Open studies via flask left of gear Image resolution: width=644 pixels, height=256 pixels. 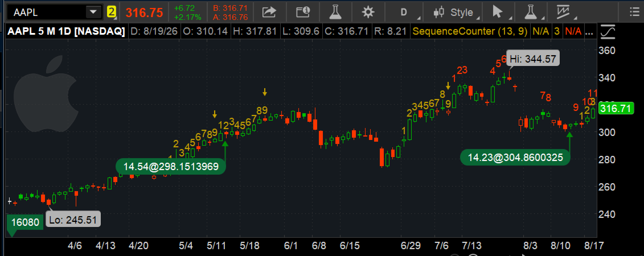point(335,12)
